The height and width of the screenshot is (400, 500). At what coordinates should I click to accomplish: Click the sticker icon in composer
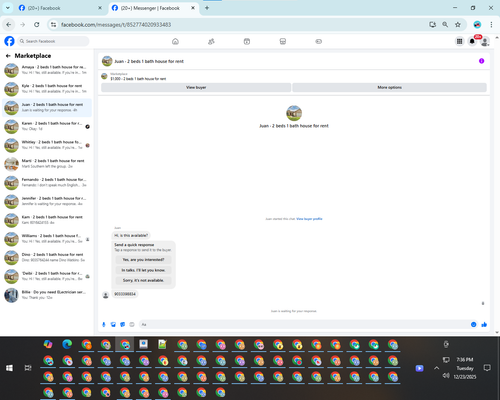pyautogui.click(x=122, y=324)
